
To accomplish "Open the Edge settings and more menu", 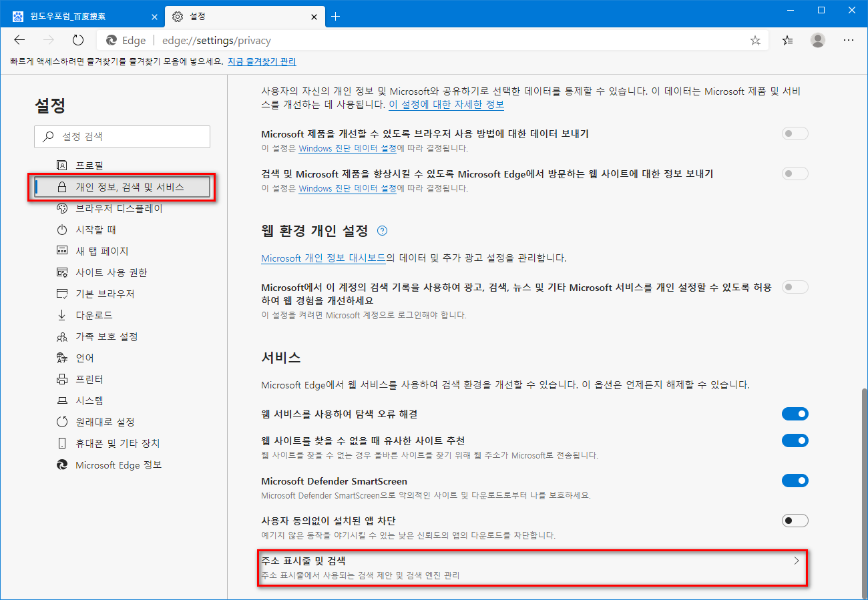I will [x=849, y=40].
